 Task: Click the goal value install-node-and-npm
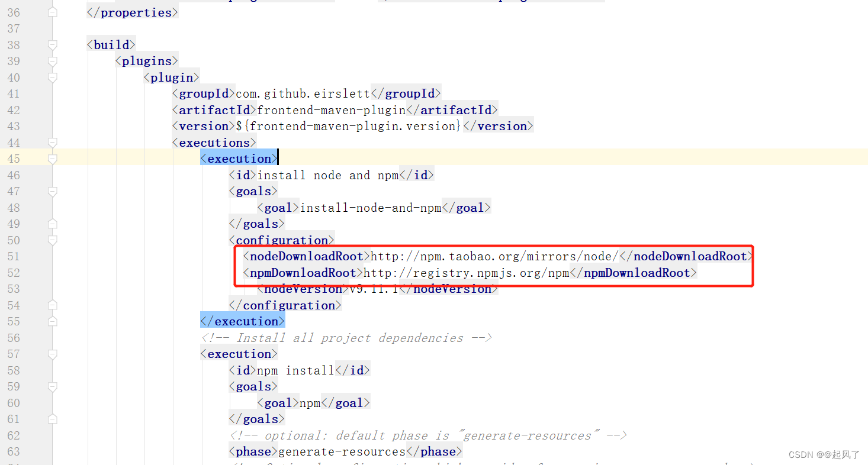click(x=371, y=208)
